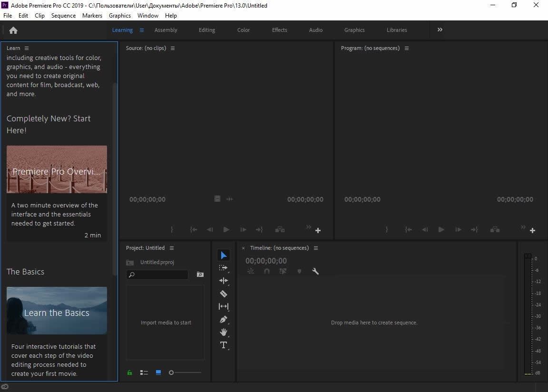The image size is (548, 392).
Task: Click the Timeline playhead timecode
Action: [266, 261]
